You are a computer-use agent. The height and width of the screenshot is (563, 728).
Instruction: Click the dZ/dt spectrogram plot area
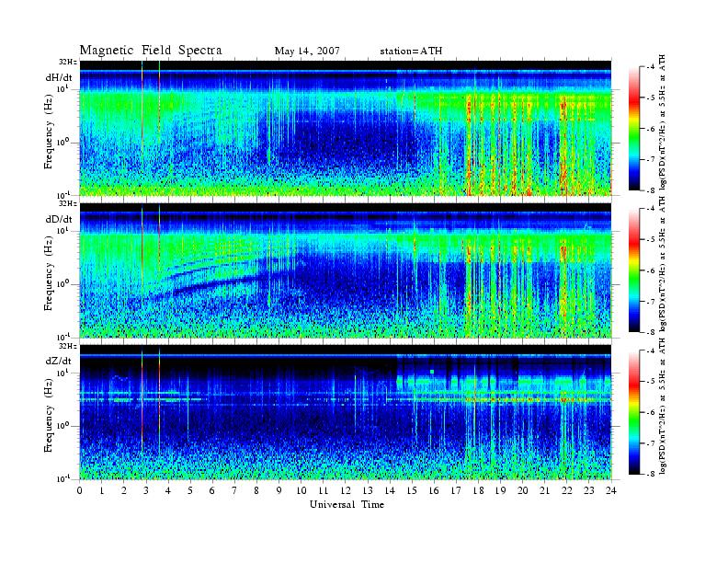[346, 412]
